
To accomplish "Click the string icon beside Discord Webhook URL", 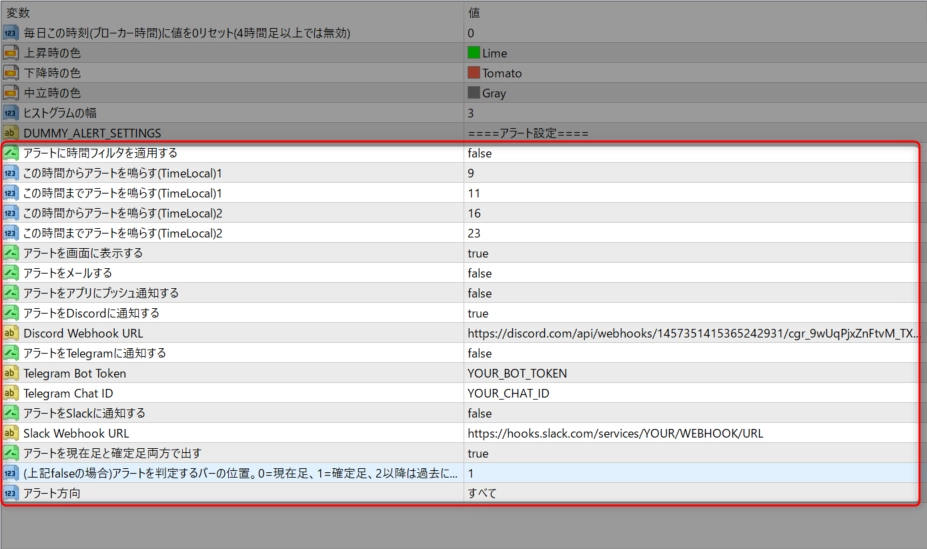I will click(x=11, y=333).
